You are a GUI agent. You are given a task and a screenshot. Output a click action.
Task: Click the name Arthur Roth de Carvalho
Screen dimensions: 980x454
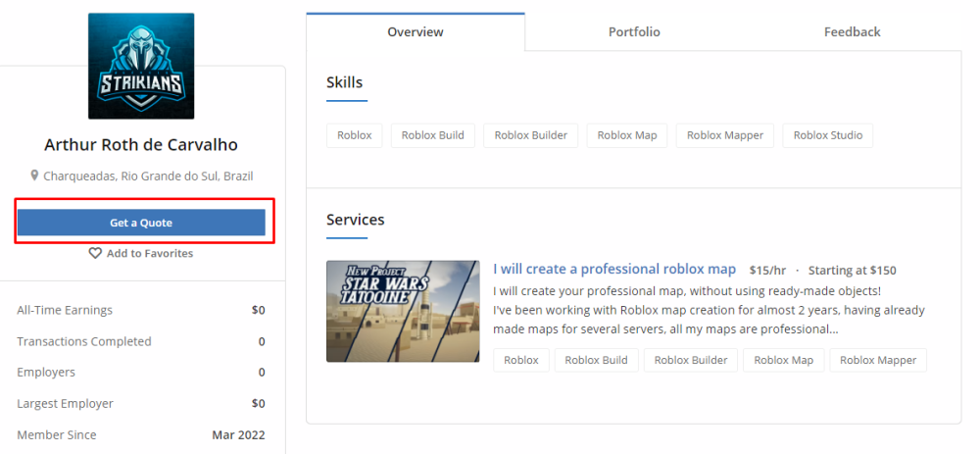click(141, 145)
